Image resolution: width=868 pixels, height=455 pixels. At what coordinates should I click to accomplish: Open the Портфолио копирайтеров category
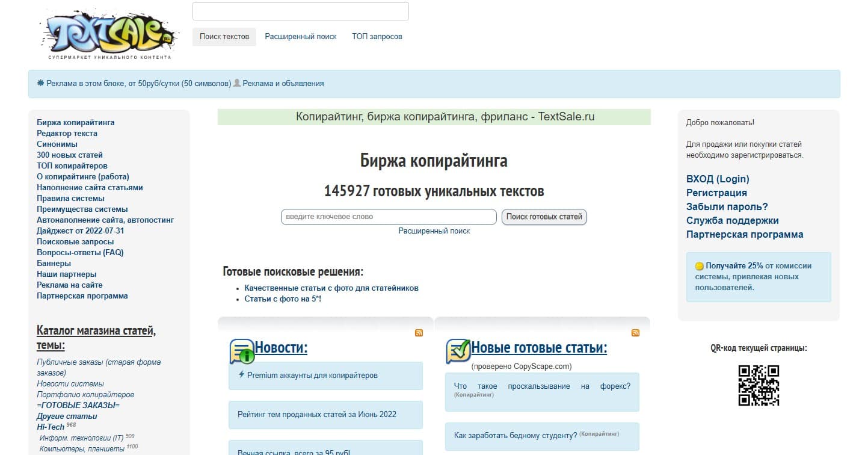click(85, 395)
